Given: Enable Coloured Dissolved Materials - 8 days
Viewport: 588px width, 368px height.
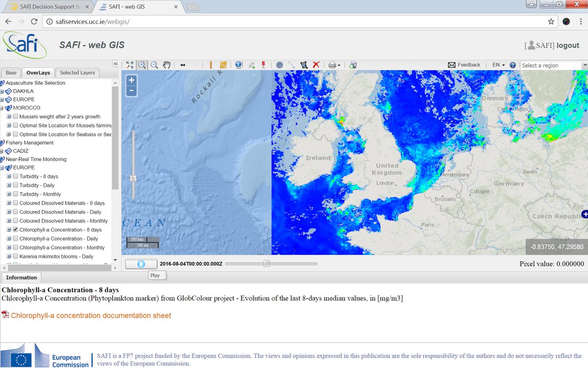Looking at the screenshot, I should coord(16,203).
